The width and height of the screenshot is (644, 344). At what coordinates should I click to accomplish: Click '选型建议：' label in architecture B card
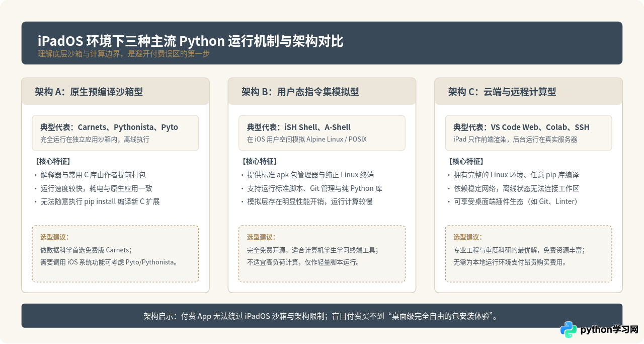(x=261, y=237)
